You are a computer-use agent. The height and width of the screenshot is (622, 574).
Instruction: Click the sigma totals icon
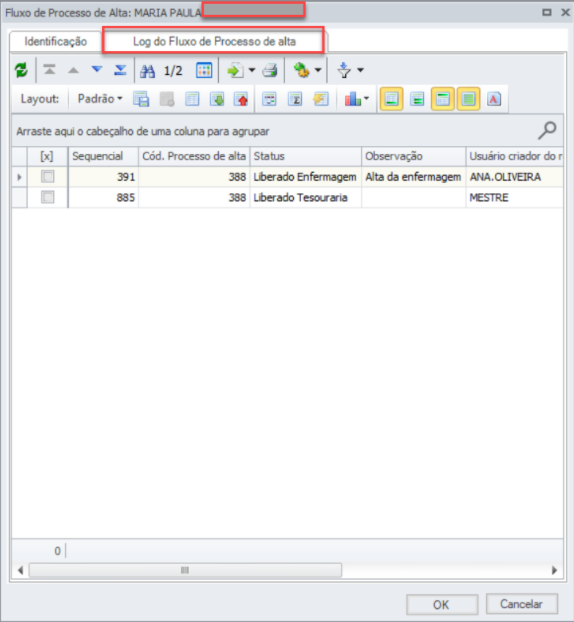(295, 99)
